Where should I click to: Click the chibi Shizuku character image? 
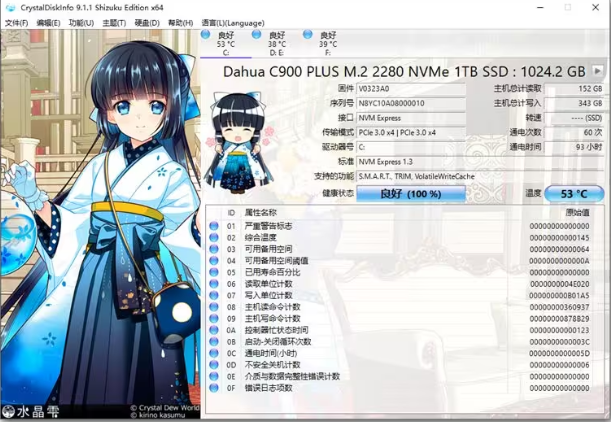point(239,142)
